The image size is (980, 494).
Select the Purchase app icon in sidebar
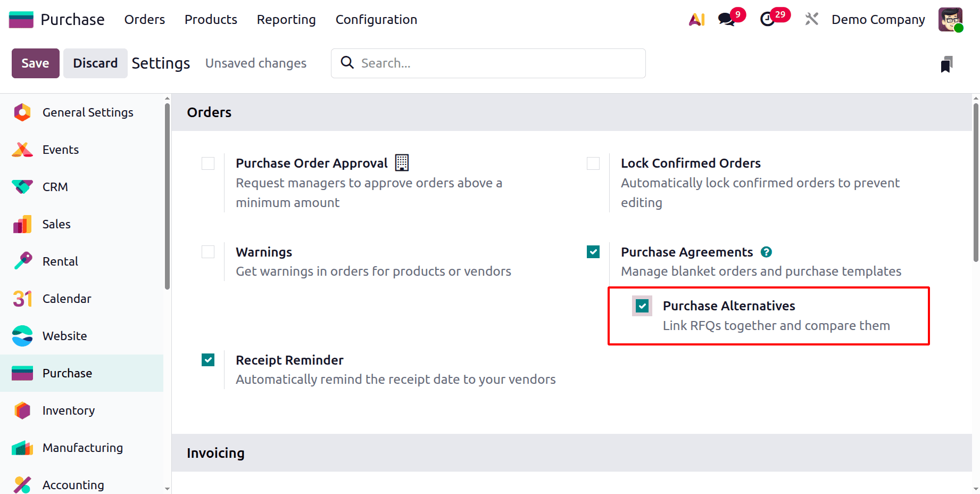(x=22, y=373)
